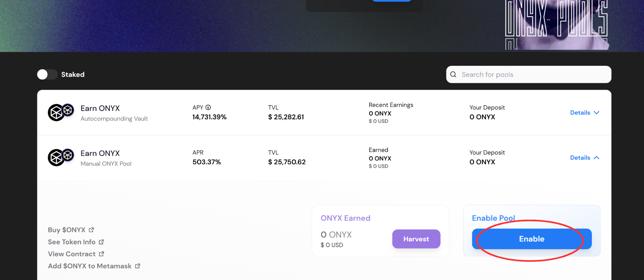Click the APY info icon
The width and height of the screenshot is (644, 280).
208,107
